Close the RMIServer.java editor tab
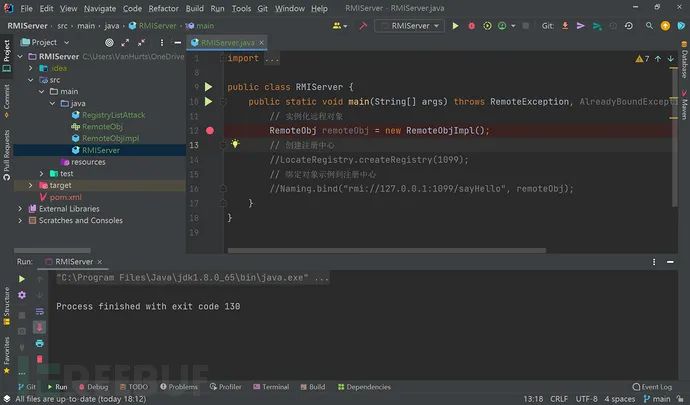The height and width of the screenshot is (405, 690). [x=261, y=43]
